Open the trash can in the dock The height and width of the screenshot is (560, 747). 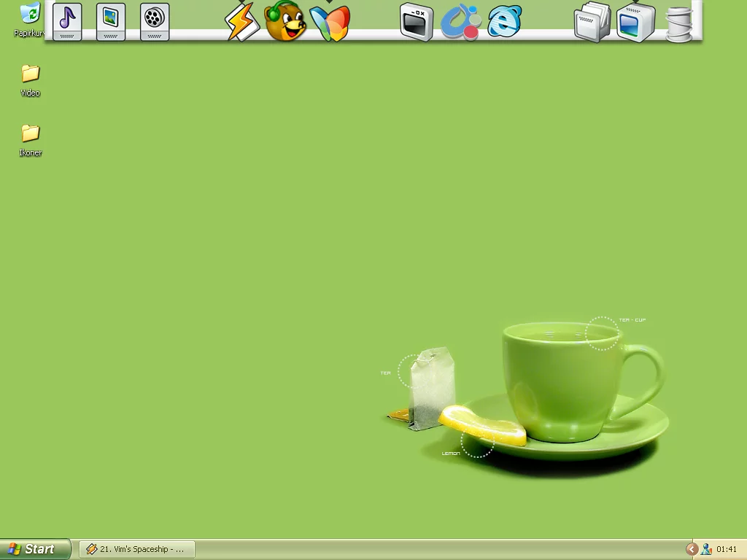(x=678, y=23)
